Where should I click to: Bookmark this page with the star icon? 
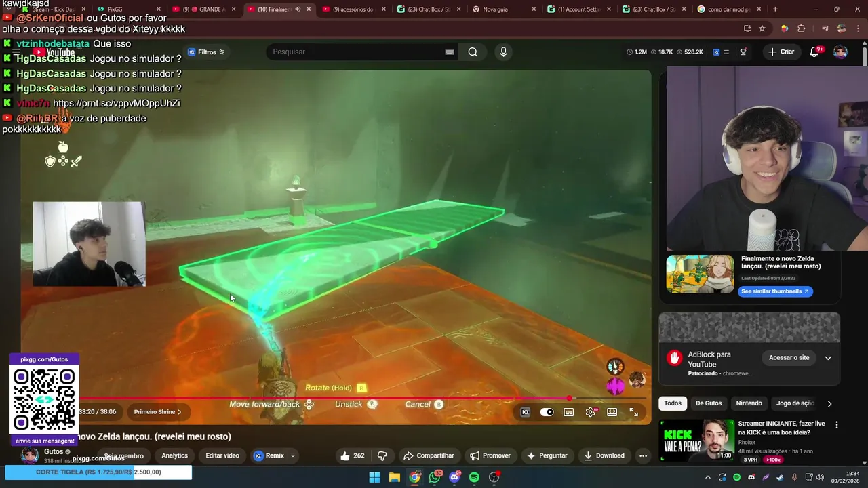point(762,28)
